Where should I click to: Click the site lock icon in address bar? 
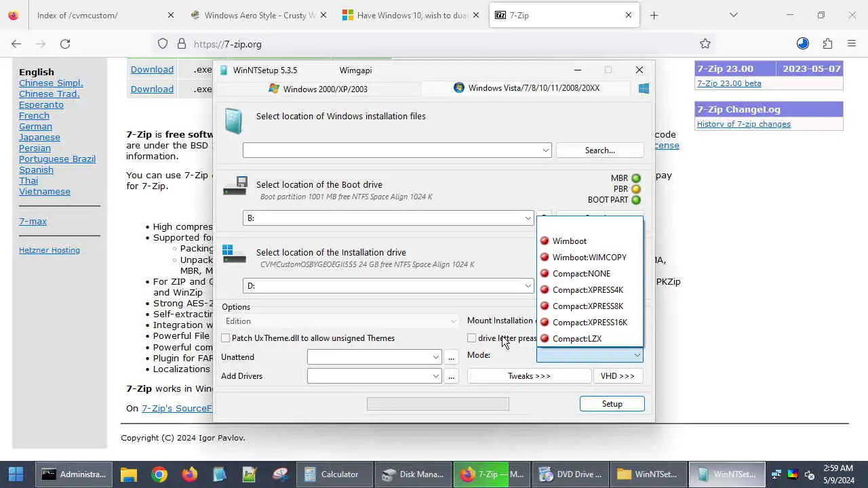pyautogui.click(x=182, y=44)
